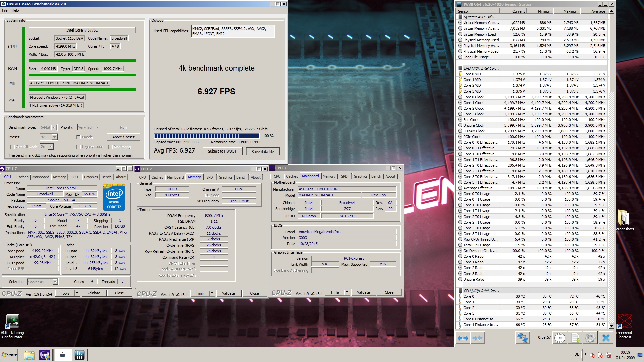This screenshot has height=362, width=644.
Task: Show hidden tray icons chevron
Action: click(x=585, y=355)
